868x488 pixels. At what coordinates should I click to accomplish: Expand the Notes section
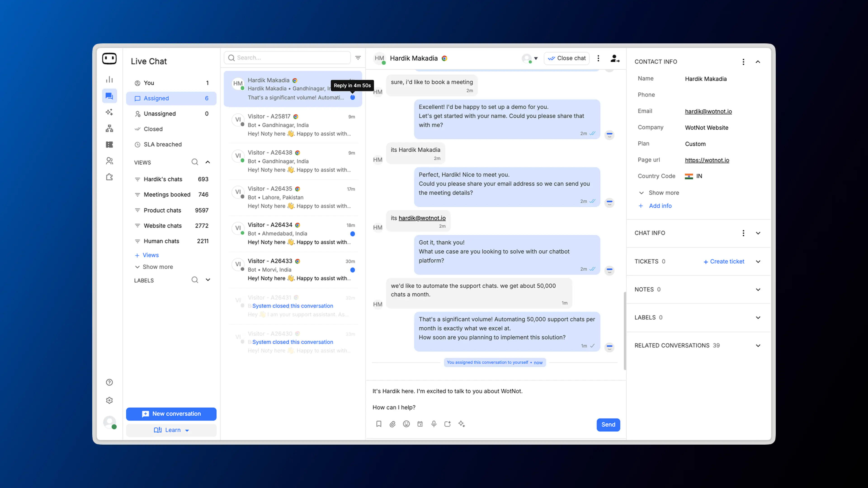758,290
